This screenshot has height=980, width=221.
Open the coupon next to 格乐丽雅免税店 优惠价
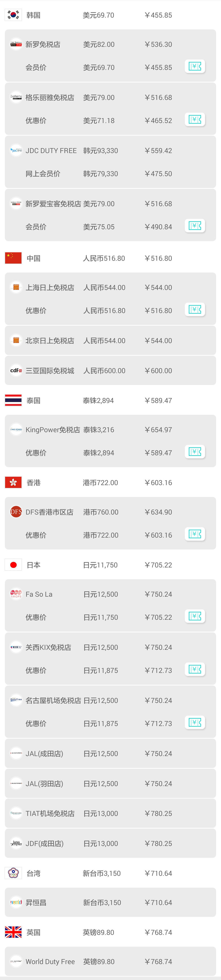(195, 119)
